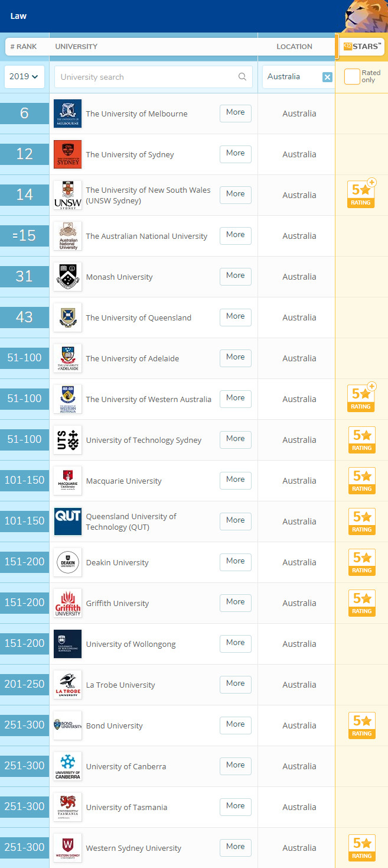Click the University of Sydney logo
This screenshot has width=388, height=868.
click(x=68, y=154)
